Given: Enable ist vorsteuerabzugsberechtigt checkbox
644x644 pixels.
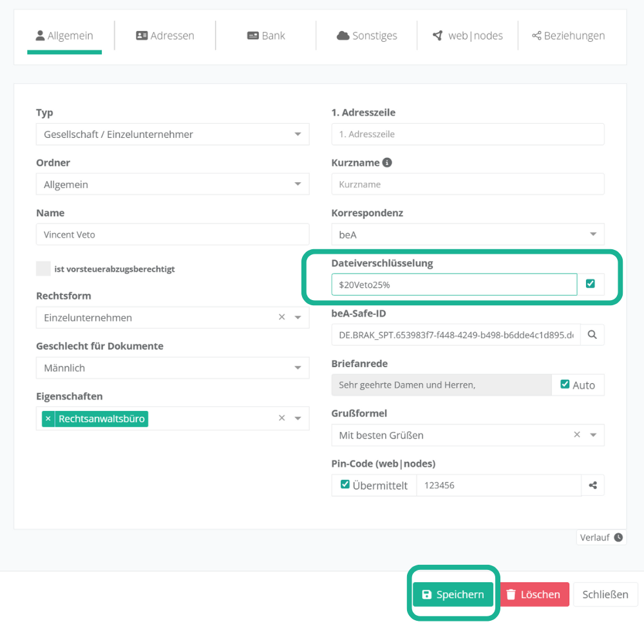Looking at the screenshot, I should (x=43, y=269).
